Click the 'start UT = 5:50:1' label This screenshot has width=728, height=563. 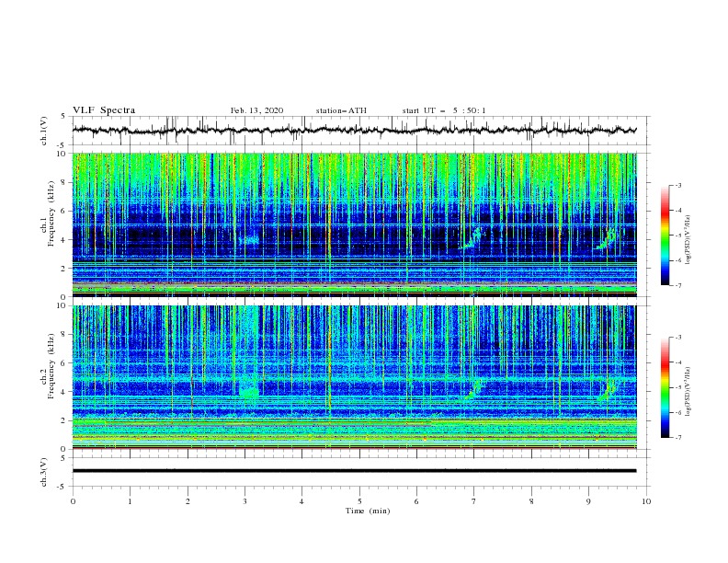click(444, 110)
